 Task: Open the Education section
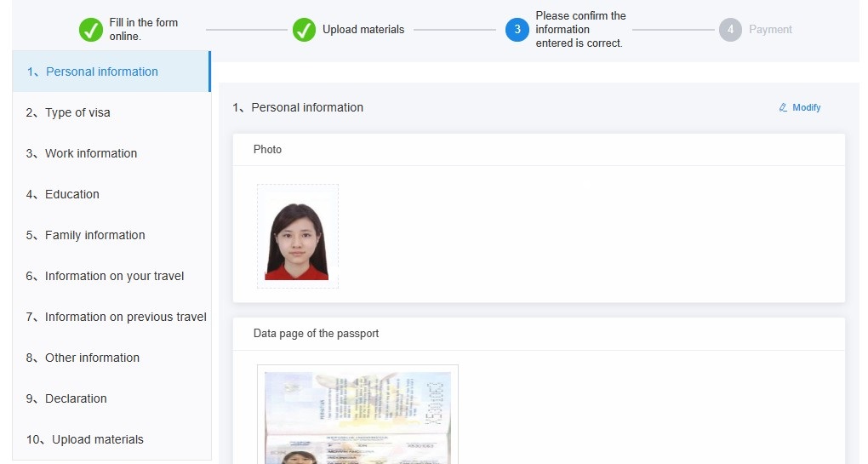pyautogui.click(x=71, y=194)
